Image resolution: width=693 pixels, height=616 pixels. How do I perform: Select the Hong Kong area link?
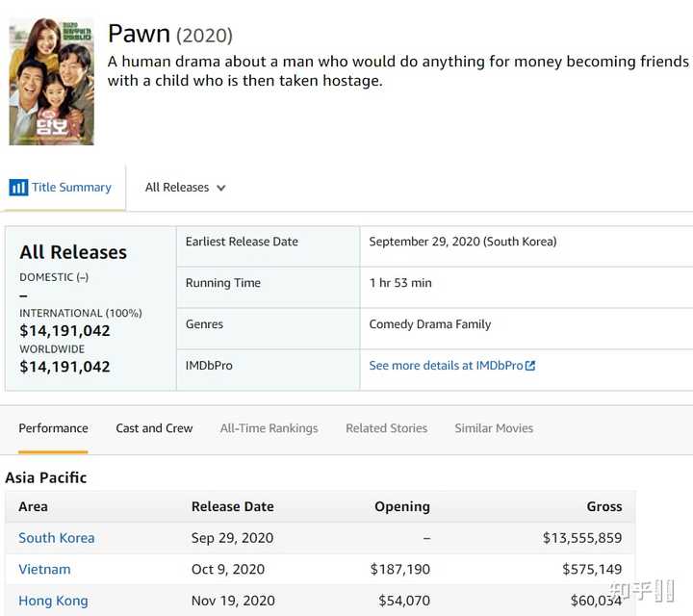click(x=53, y=601)
